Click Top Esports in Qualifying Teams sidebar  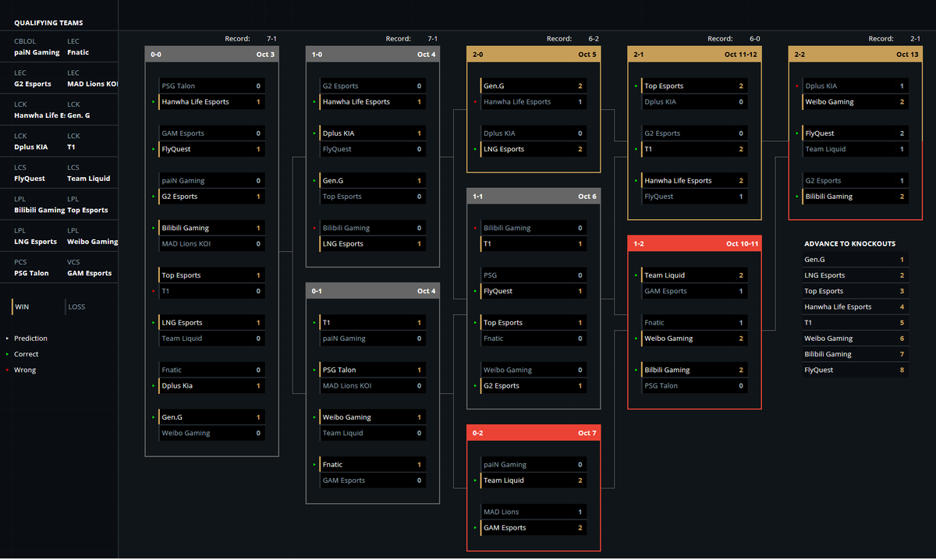[x=87, y=210]
